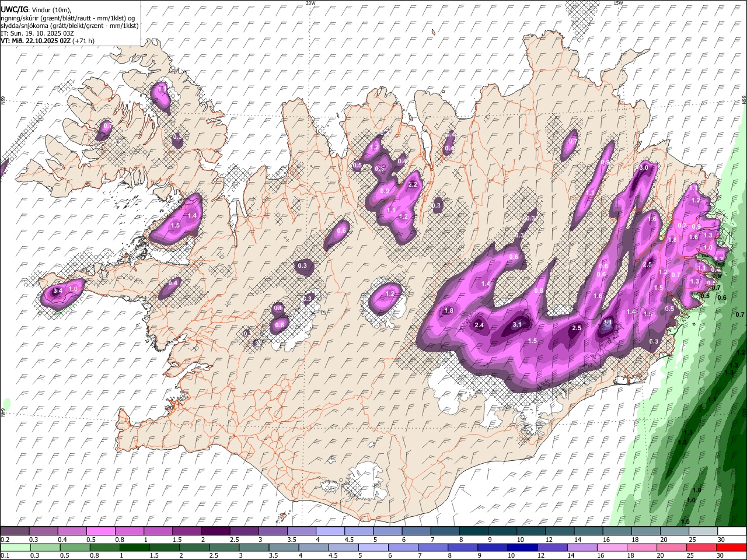
Task: Select the blue 8 rain legend swatch
Action: click(463, 547)
